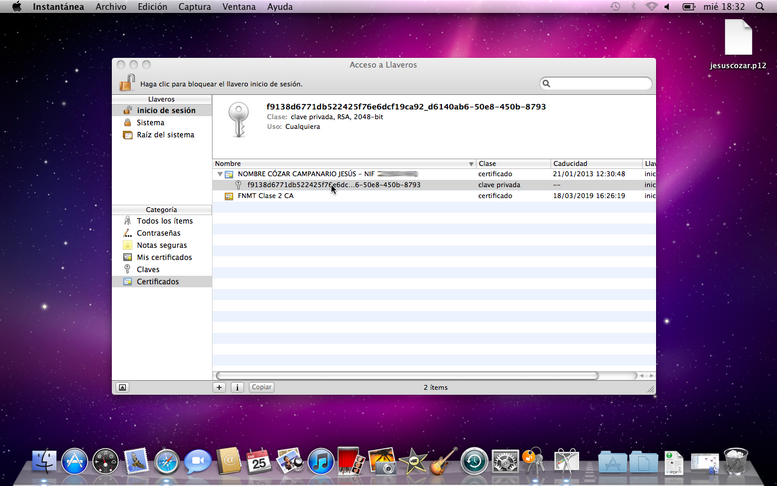777x486 pixels.
Task: Show 'Todos los ítems' category
Action: click(162, 221)
